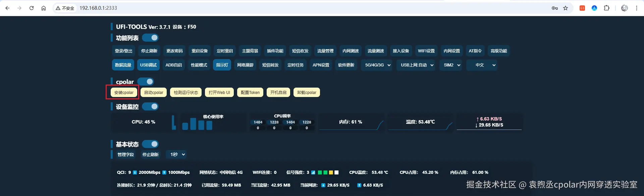Click the 配置Token button

coord(250,92)
